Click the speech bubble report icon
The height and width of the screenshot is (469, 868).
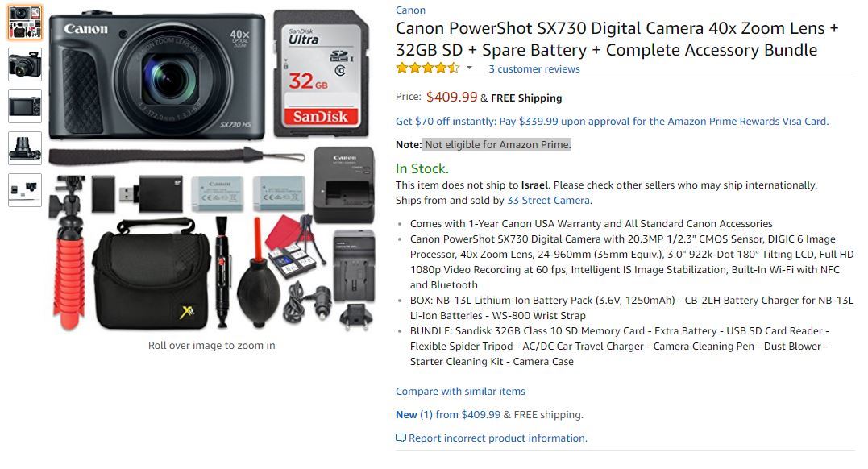tap(401, 438)
